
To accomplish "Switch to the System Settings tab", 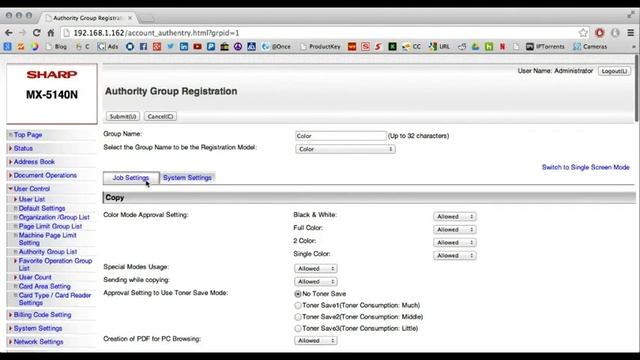I will pos(187,178).
